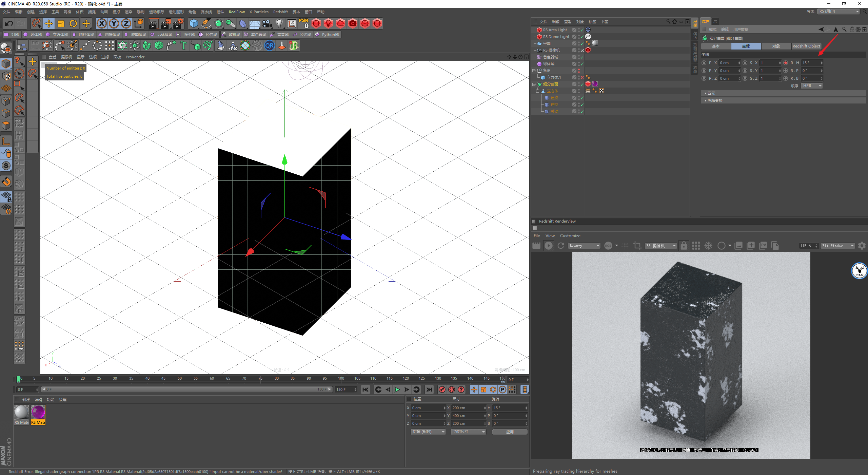Image resolution: width=868 pixels, height=475 pixels.
Task: Click the Render to Picture Viewer clapperboard
Action: pos(165,23)
